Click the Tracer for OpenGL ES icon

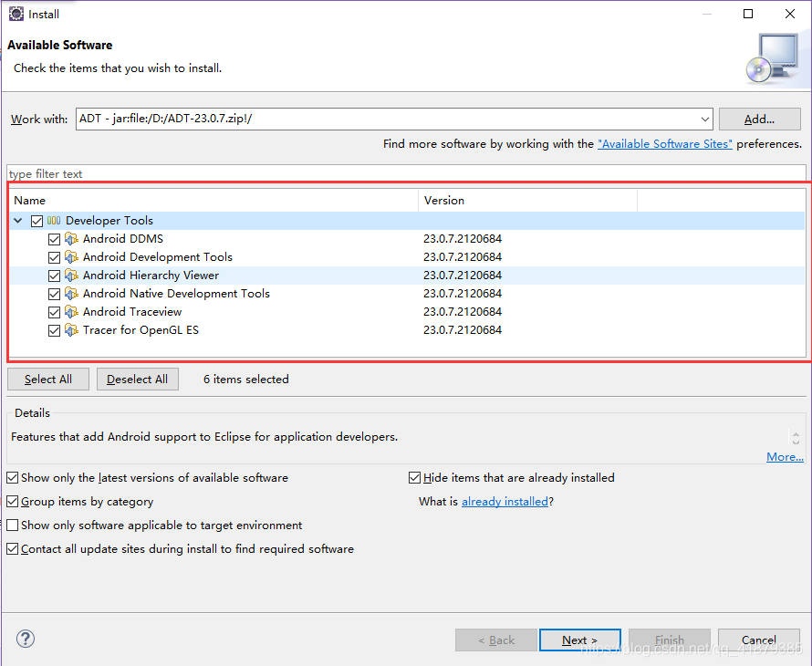[71, 330]
